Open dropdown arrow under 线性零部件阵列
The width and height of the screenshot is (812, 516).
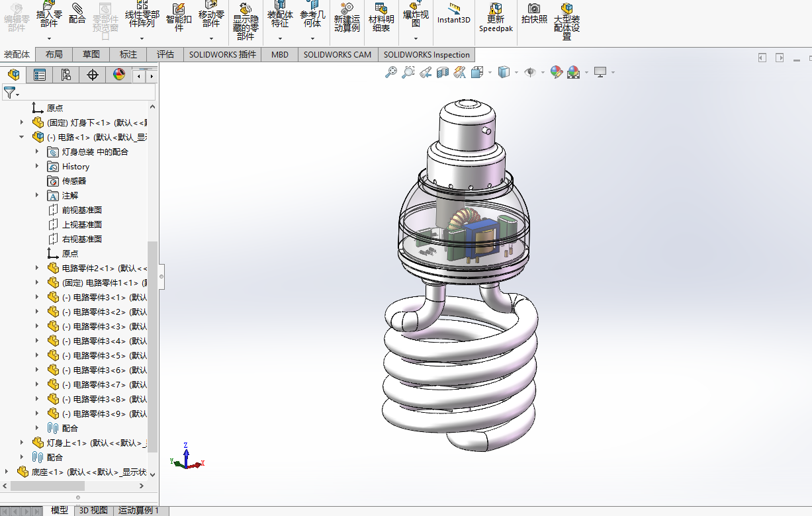pyautogui.click(x=142, y=38)
